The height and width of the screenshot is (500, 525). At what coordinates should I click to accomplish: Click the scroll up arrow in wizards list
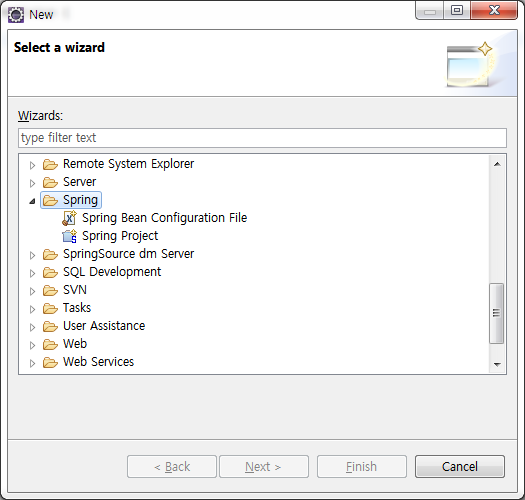pos(497,164)
